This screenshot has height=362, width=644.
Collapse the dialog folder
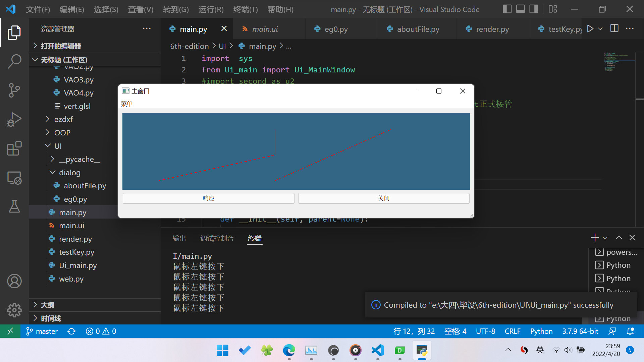pyautogui.click(x=69, y=173)
